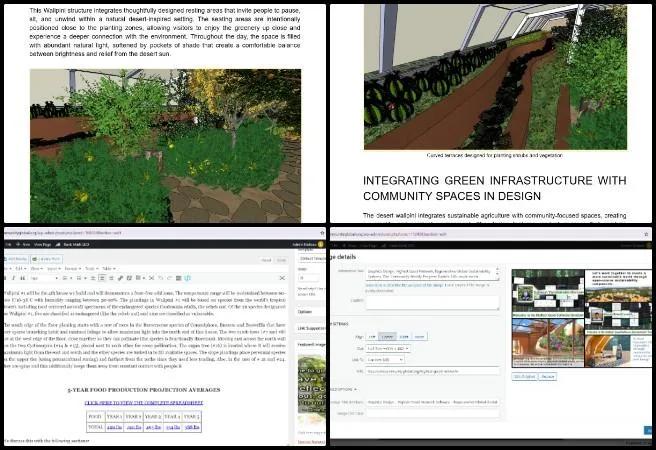Expand the numbered list style arrow
This screenshot has height=450, width=656.
(x=85, y=278)
